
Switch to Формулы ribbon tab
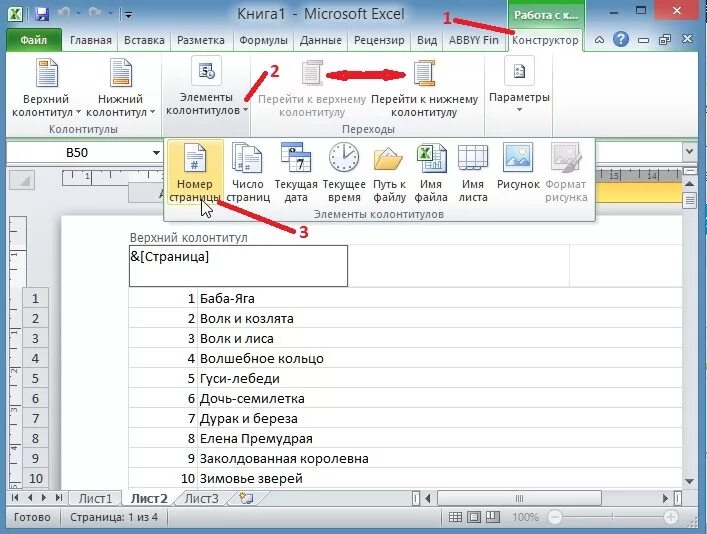263,40
